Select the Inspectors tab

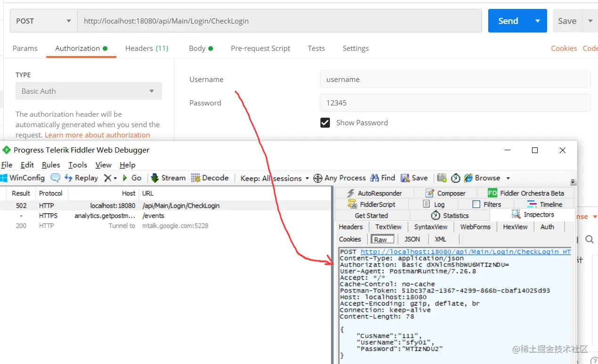533,215
